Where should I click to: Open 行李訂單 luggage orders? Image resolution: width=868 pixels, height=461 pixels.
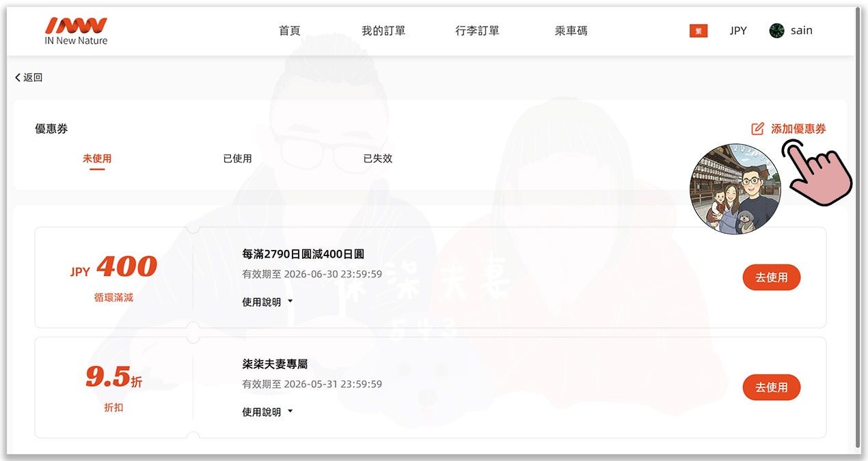[x=477, y=31]
